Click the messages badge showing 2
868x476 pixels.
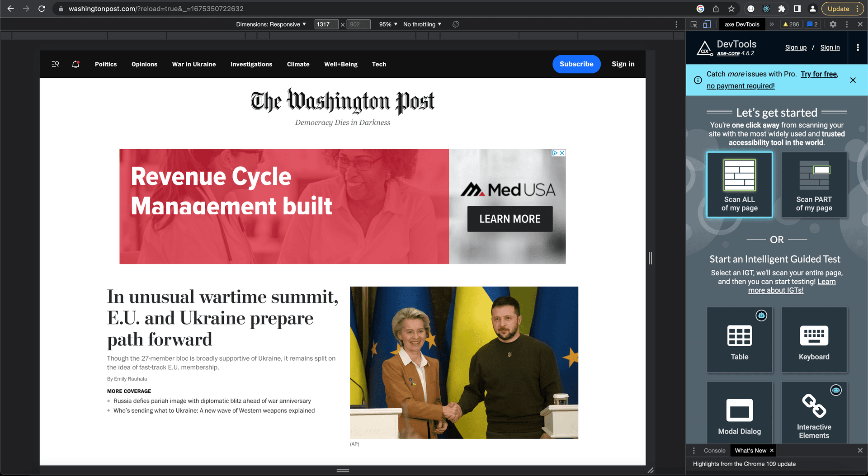tap(812, 24)
